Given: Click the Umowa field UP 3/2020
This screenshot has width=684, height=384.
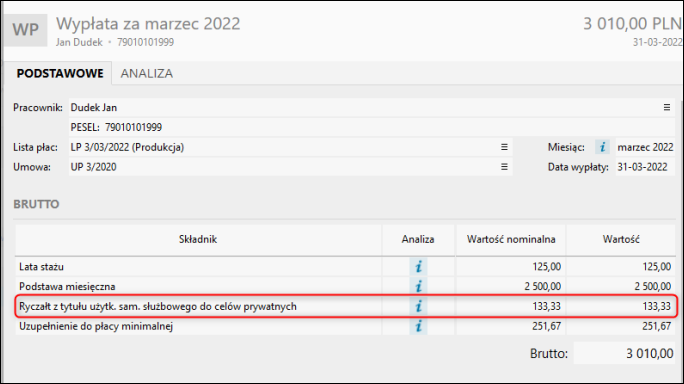Looking at the screenshot, I should [291, 167].
